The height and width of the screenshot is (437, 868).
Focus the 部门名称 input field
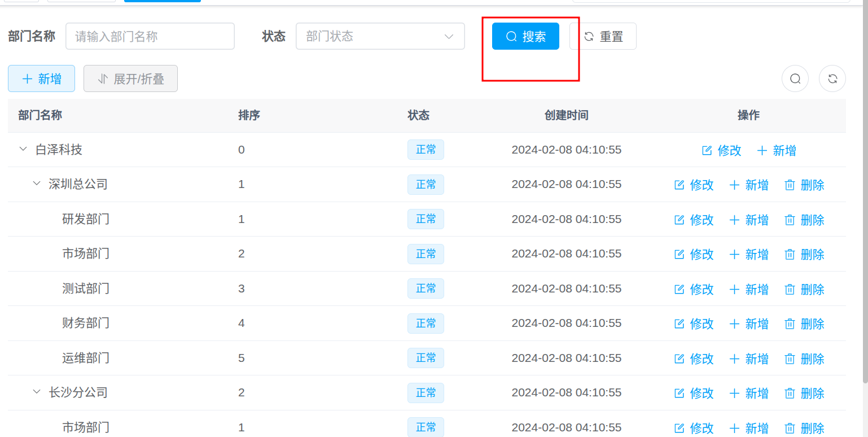tap(150, 37)
